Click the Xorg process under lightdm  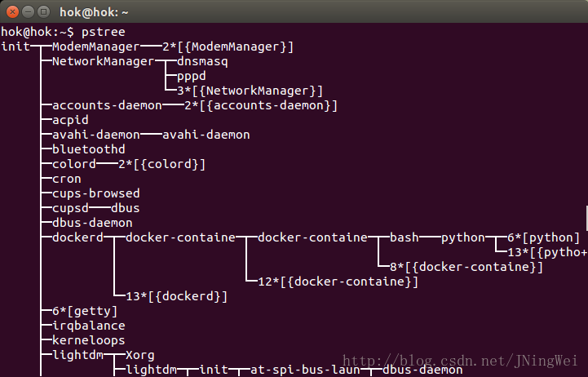pos(139,355)
